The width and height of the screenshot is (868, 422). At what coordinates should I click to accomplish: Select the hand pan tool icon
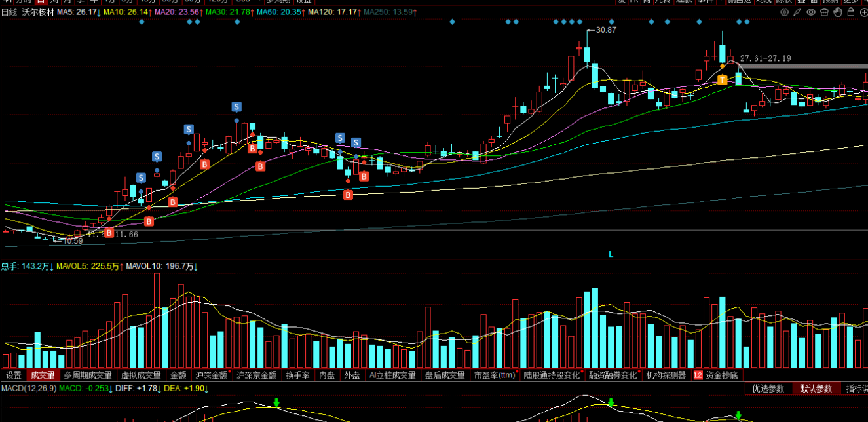click(x=838, y=12)
